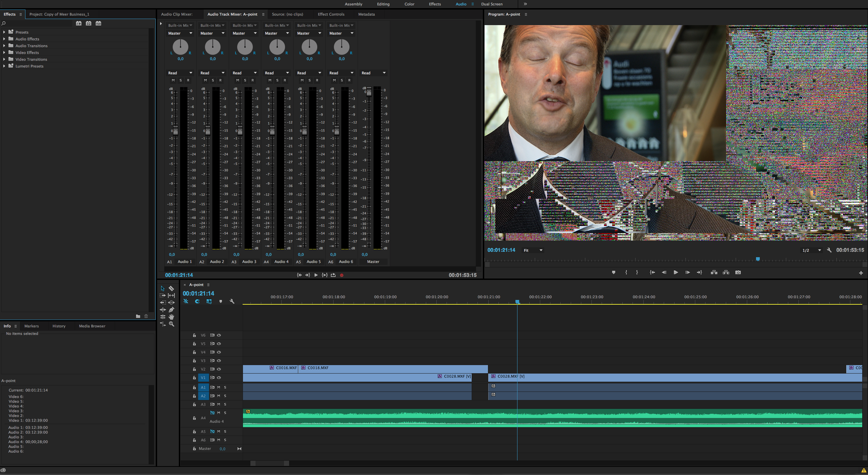The image size is (868, 475).
Task: Select C0018.MXF clip on V2
Action: click(x=393, y=369)
